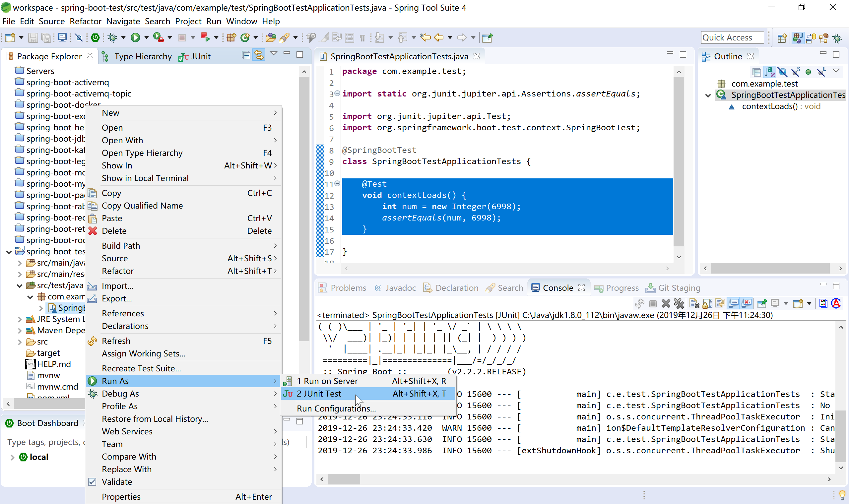The height and width of the screenshot is (504, 849).
Task: Click Collapse All in Outline view
Action: point(756,72)
